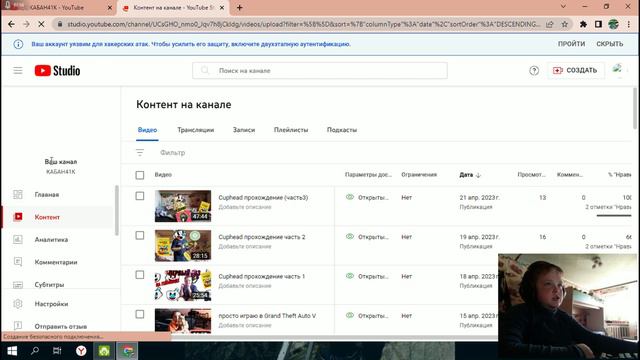Check the Cuphead прохождение часть 2 row checkbox
Viewport: 640px width, 360px height.
pos(140,236)
